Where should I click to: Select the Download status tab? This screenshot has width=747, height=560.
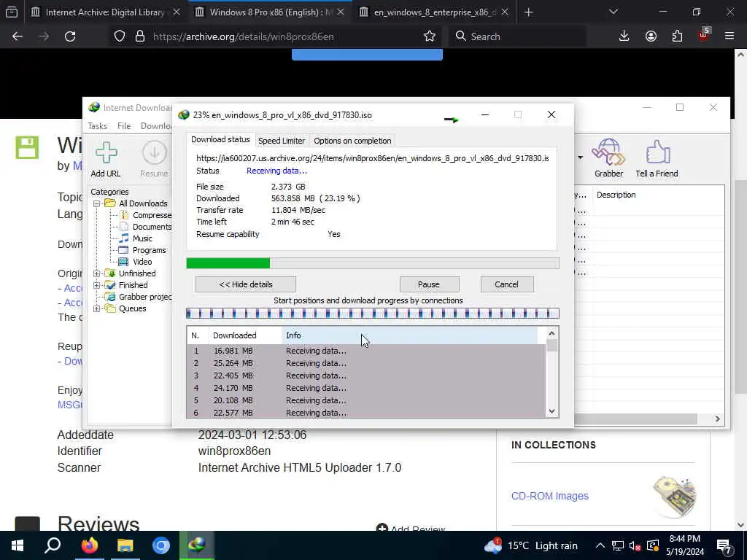(x=220, y=139)
